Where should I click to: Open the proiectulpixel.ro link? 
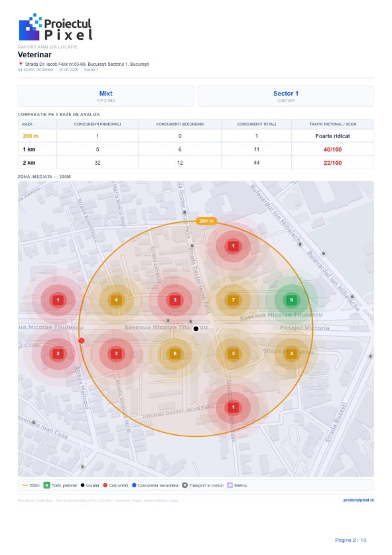[358, 500]
